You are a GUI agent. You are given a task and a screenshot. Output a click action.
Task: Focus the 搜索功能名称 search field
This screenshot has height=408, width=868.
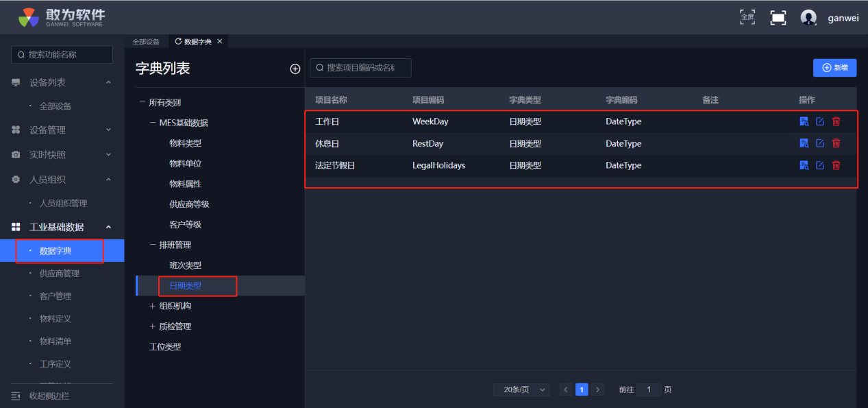[62, 55]
